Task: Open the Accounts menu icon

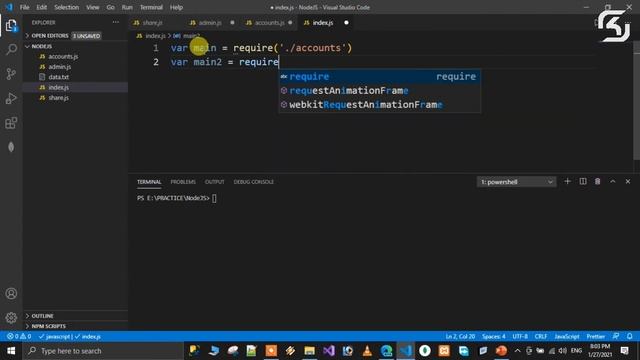Action: (x=11, y=293)
